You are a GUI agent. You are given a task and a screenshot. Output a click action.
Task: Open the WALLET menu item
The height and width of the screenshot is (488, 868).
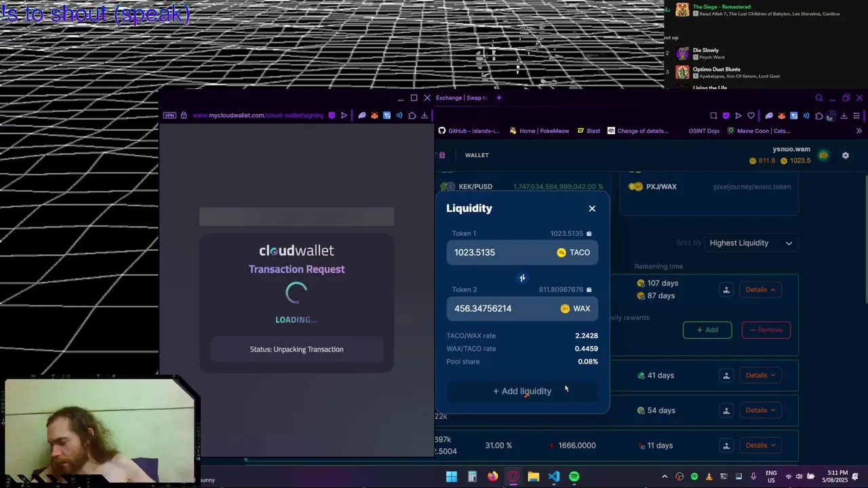click(x=477, y=155)
